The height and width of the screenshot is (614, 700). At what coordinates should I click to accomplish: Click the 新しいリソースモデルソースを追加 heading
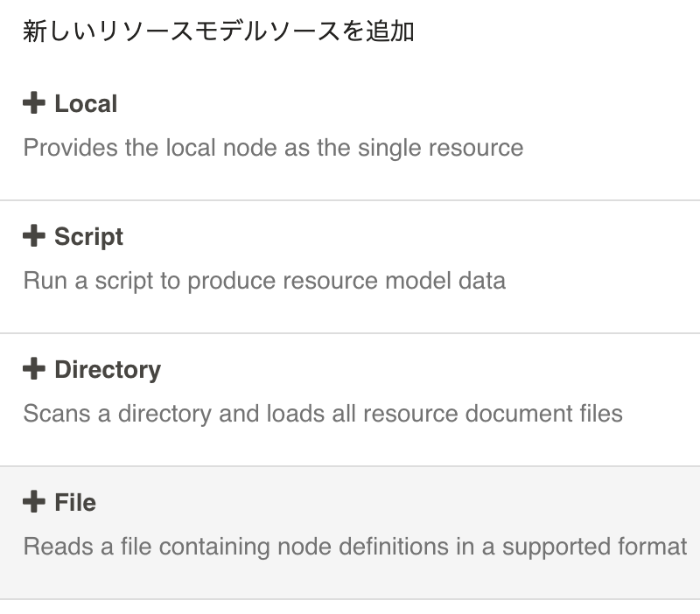(x=219, y=32)
